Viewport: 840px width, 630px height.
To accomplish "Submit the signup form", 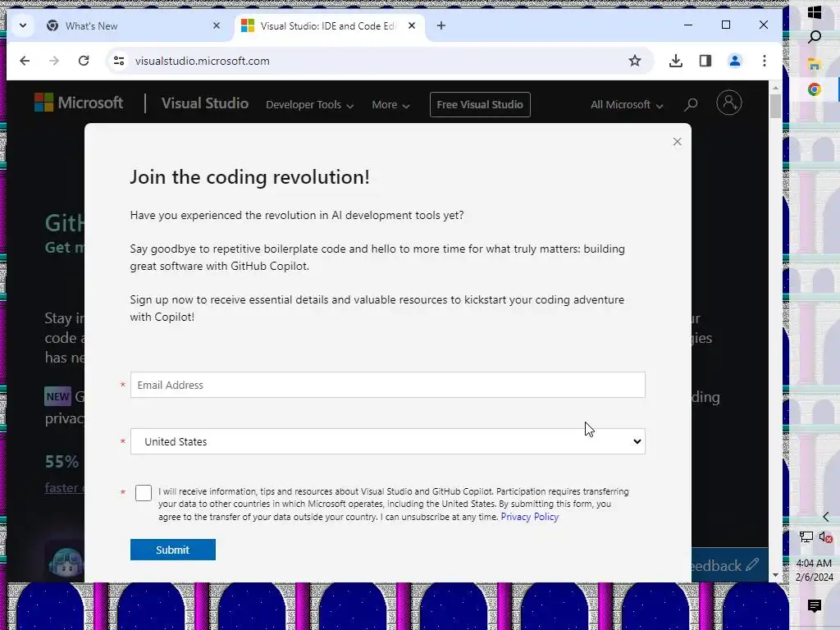I will 172,550.
